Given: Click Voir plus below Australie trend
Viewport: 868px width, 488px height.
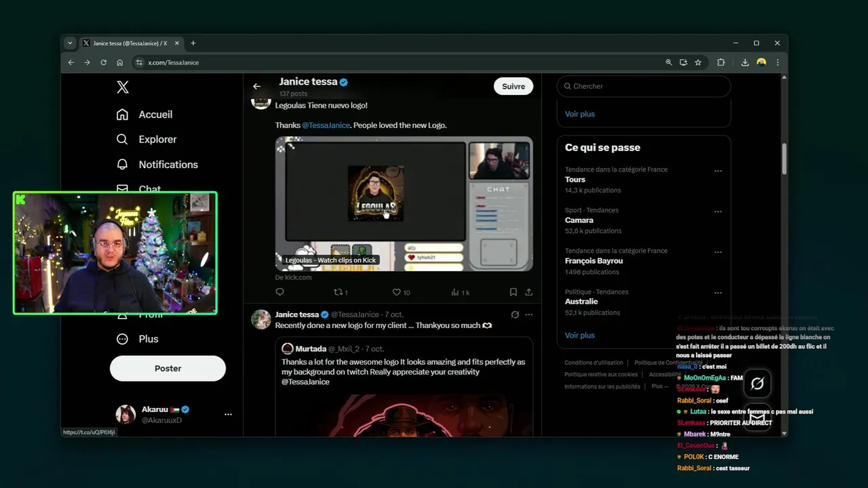Looking at the screenshot, I should pyautogui.click(x=580, y=335).
